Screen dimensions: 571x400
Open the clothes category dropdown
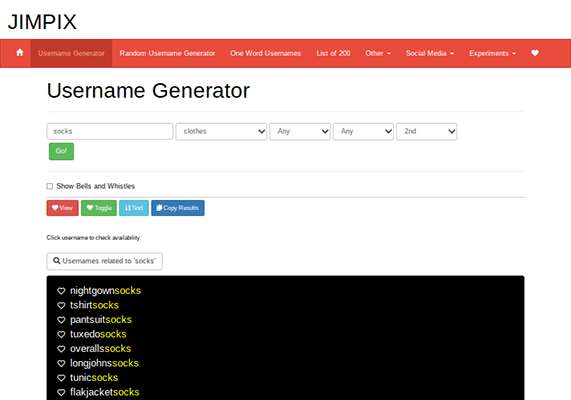tap(221, 132)
